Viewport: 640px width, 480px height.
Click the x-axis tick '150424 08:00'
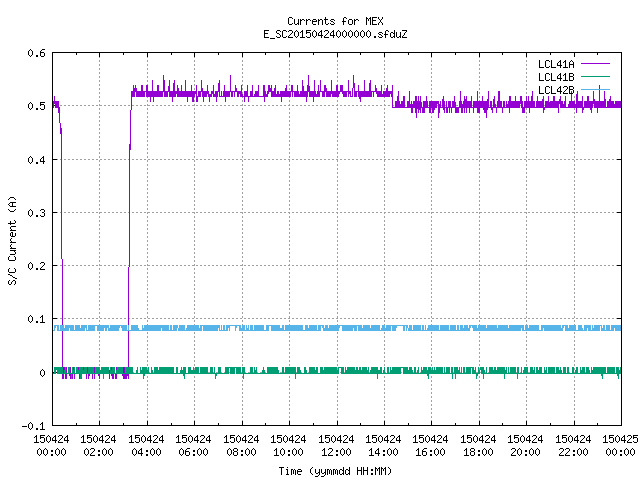pos(241,445)
